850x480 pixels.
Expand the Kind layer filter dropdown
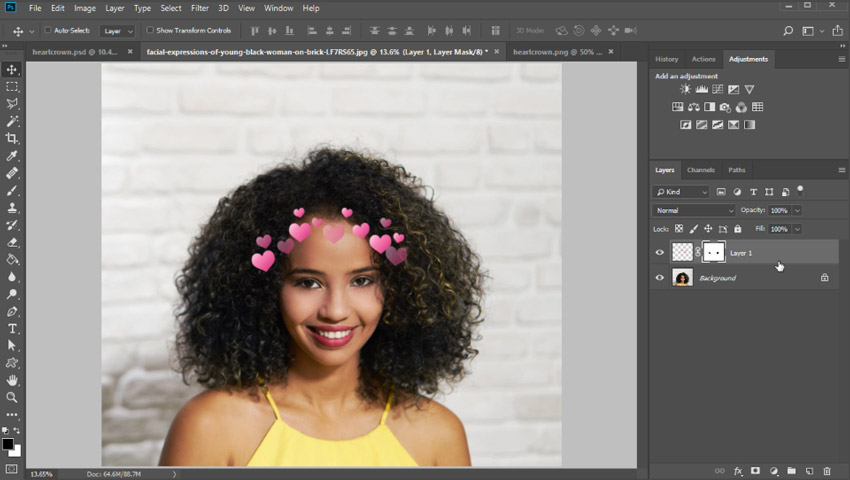[x=681, y=191]
